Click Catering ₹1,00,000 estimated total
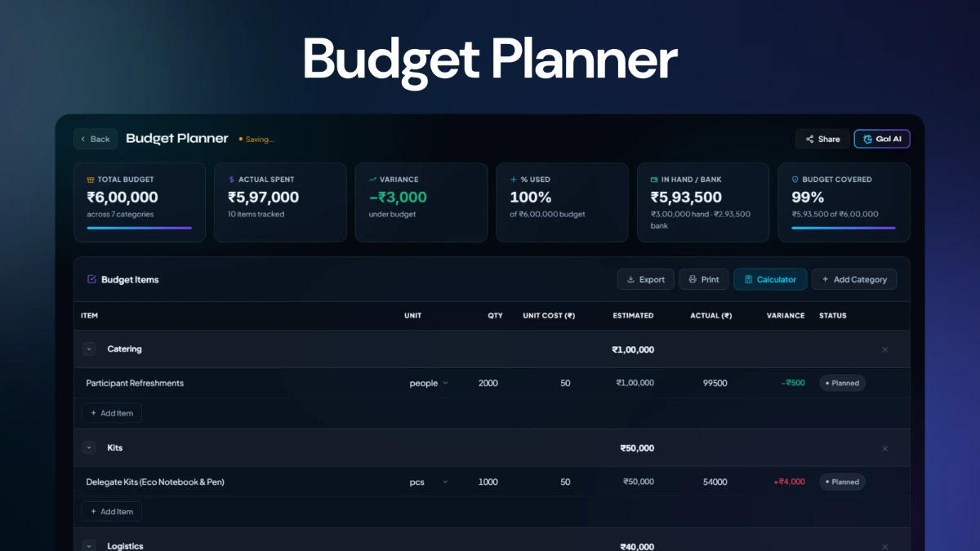This screenshot has height=551, width=980. coord(633,349)
